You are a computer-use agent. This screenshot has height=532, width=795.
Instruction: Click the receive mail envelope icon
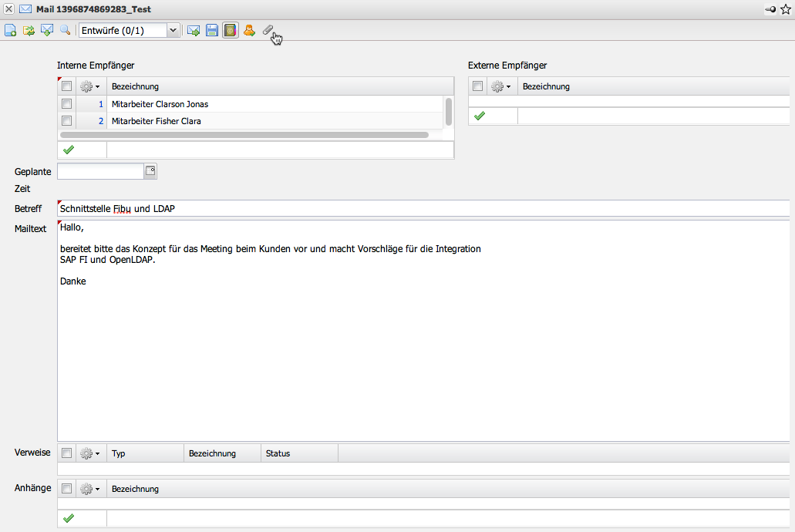[47, 30]
